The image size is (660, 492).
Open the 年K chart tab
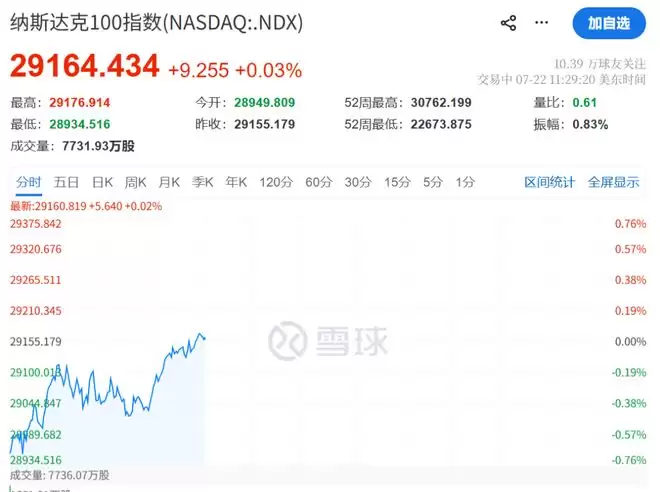pos(236,182)
